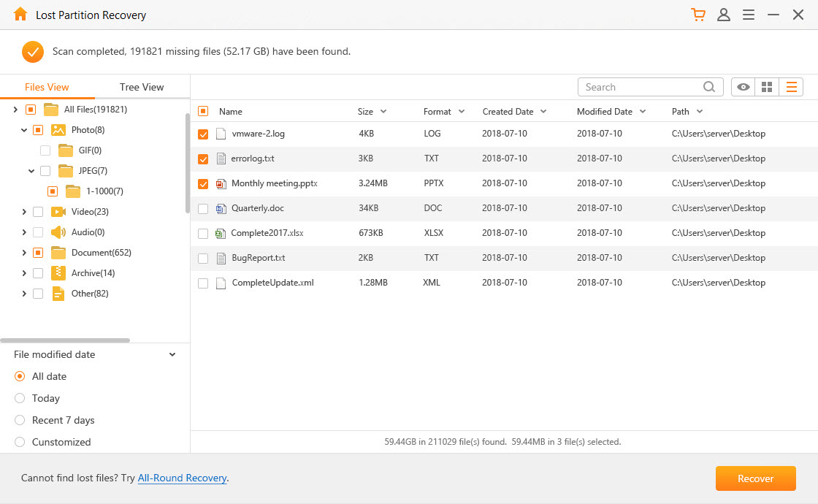Click the file tree horizontal scrollbar
The image size is (818, 504).
tap(65, 340)
